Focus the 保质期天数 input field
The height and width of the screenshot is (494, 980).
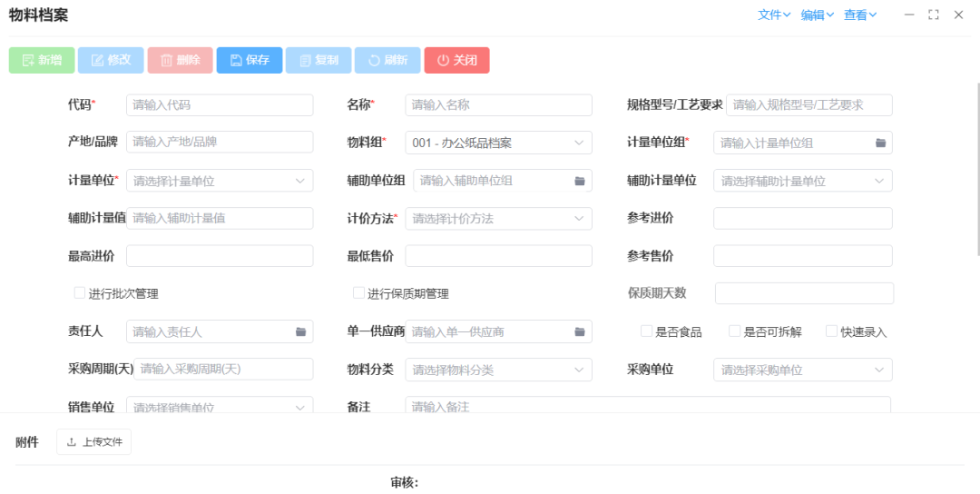pyautogui.click(x=804, y=293)
